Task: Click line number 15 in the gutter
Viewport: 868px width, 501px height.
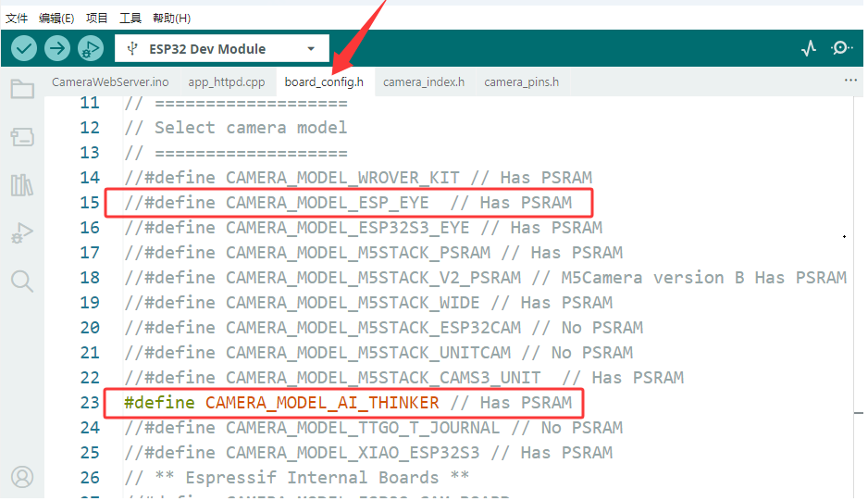Action: pos(90,202)
